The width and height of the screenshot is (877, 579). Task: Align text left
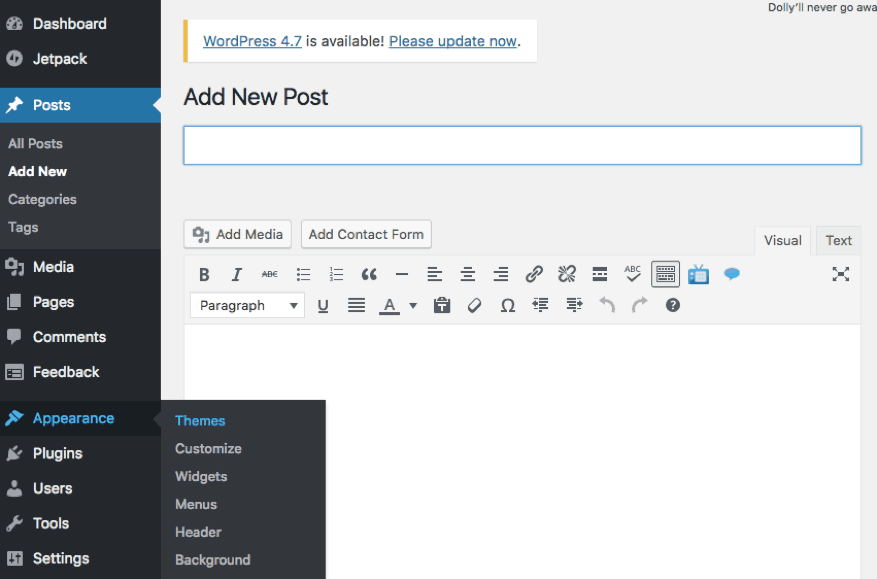pyautogui.click(x=435, y=274)
